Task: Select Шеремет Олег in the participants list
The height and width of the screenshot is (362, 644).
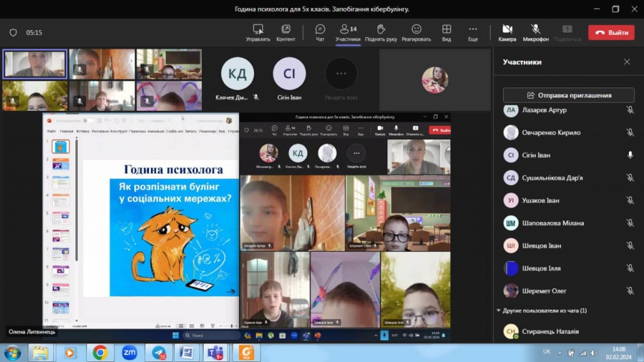Action: click(x=544, y=291)
